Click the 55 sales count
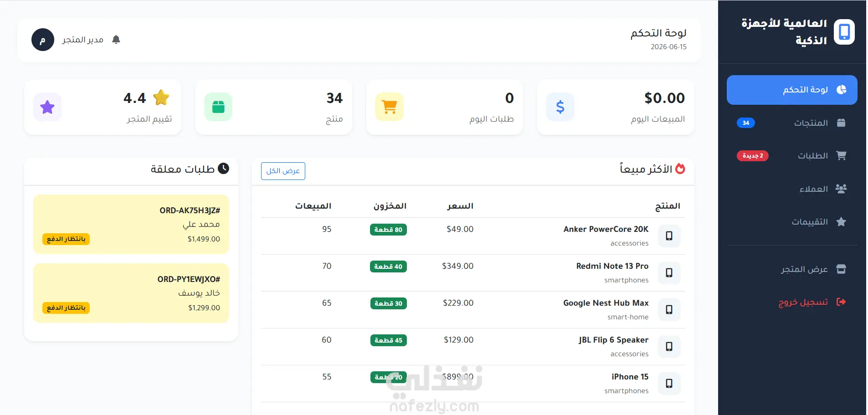The image size is (868, 415). (x=327, y=377)
